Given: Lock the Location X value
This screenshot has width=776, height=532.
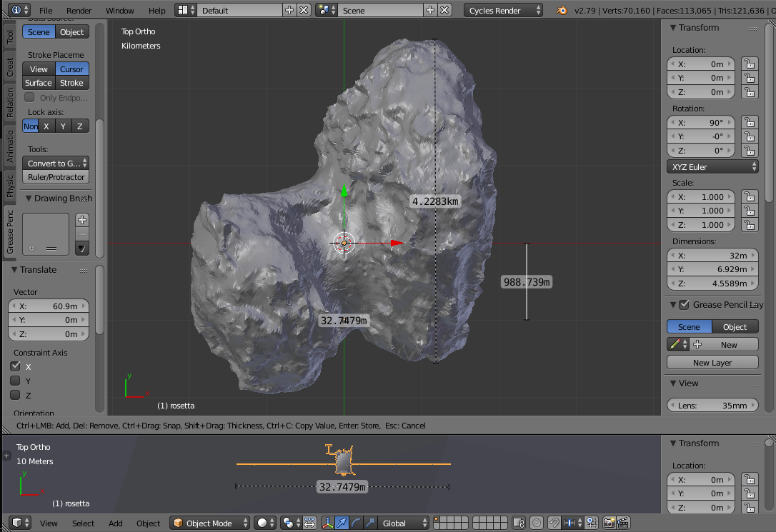Looking at the screenshot, I should pos(750,64).
